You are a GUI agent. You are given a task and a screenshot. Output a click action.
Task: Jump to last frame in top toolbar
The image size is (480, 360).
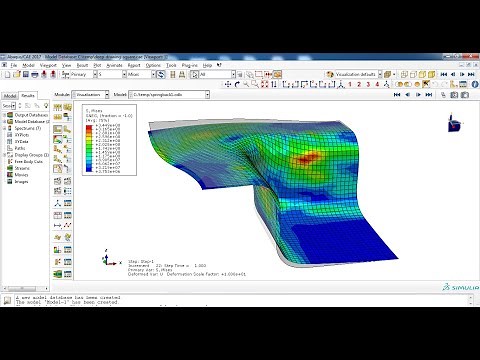tap(471, 74)
